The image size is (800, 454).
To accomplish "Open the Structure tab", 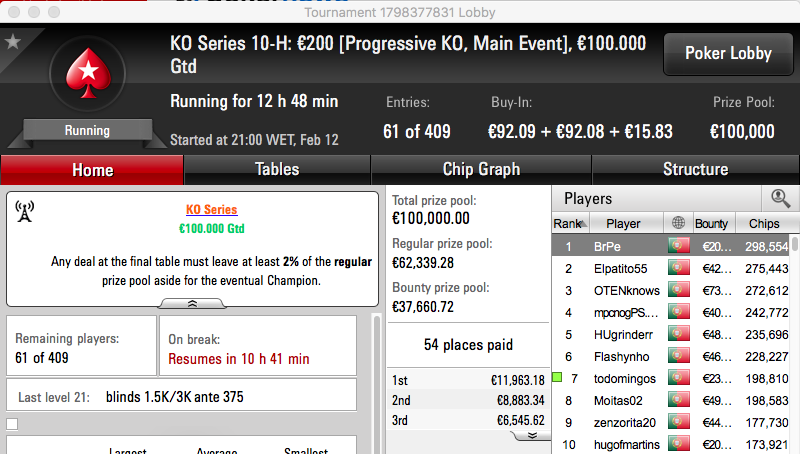I will (x=695, y=169).
